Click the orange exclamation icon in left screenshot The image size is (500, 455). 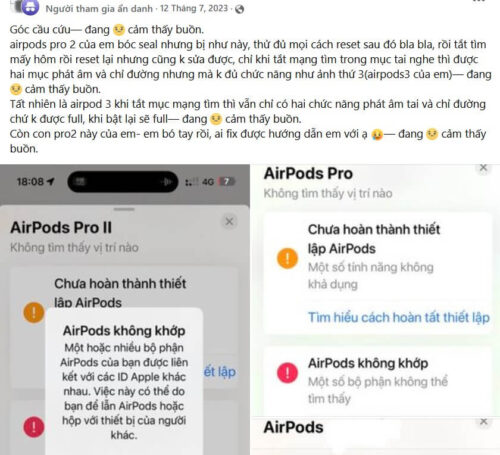pos(34,313)
